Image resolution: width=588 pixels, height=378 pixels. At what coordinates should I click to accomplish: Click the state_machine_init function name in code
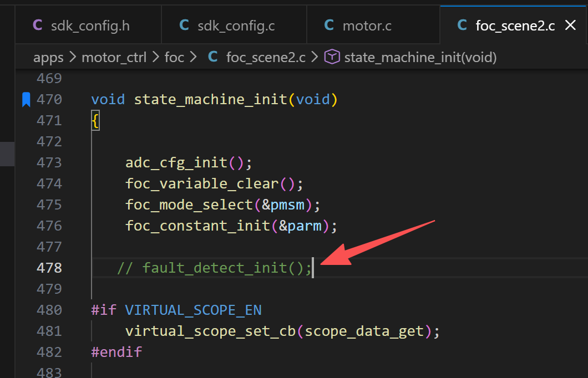211,100
